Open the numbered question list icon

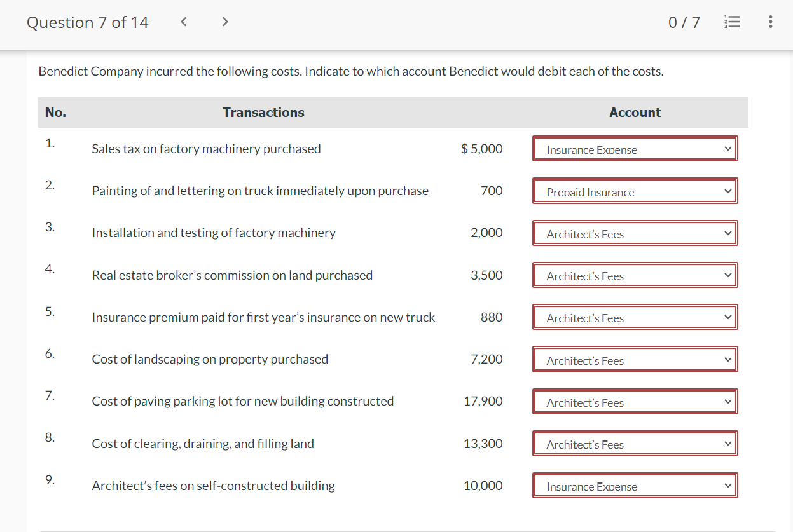pyautogui.click(x=732, y=21)
